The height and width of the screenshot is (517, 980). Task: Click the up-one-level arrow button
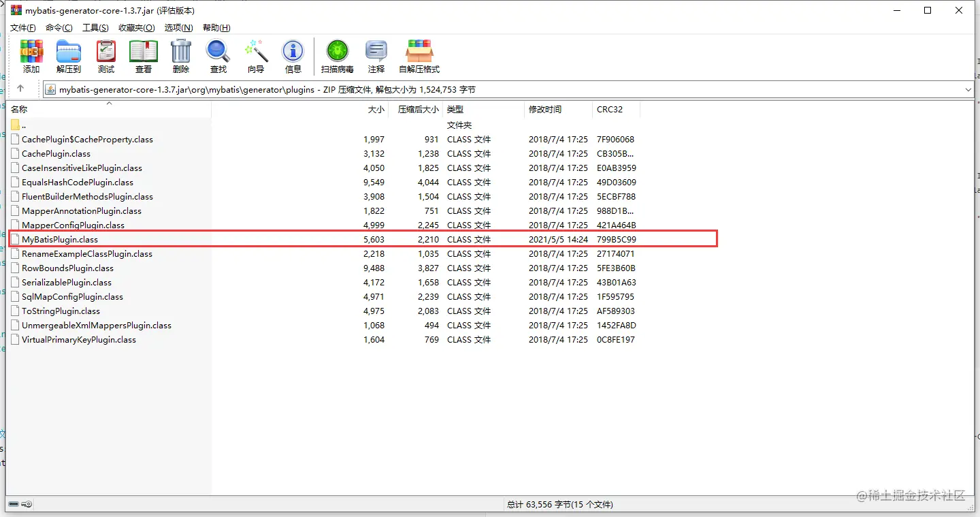tap(20, 89)
